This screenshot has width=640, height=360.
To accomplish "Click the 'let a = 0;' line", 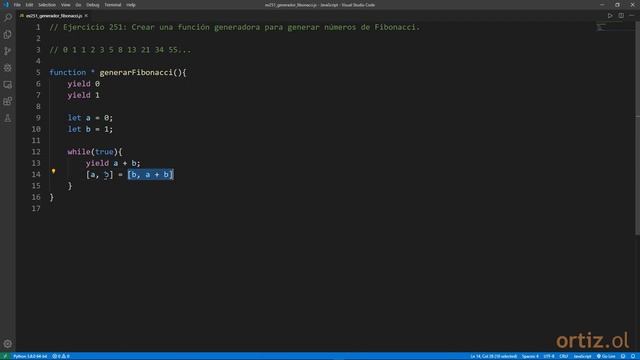I will (90, 118).
